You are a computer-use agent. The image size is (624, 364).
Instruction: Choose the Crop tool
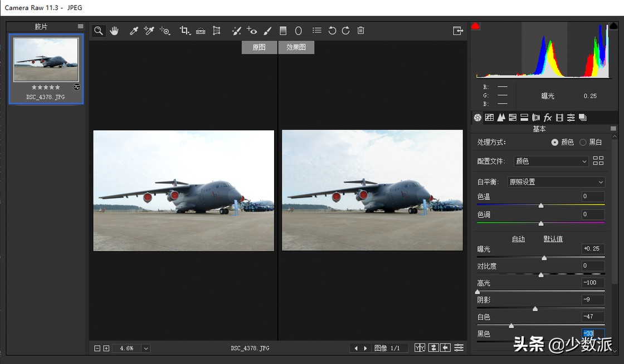184,31
